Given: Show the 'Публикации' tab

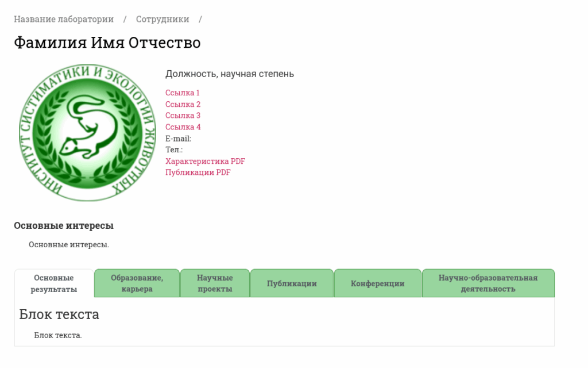Looking at the screenshot, I should coord(292,283).
